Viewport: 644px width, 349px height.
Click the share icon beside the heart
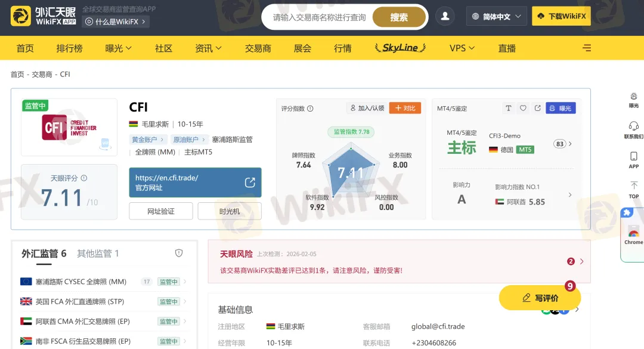tap(537, 108)
